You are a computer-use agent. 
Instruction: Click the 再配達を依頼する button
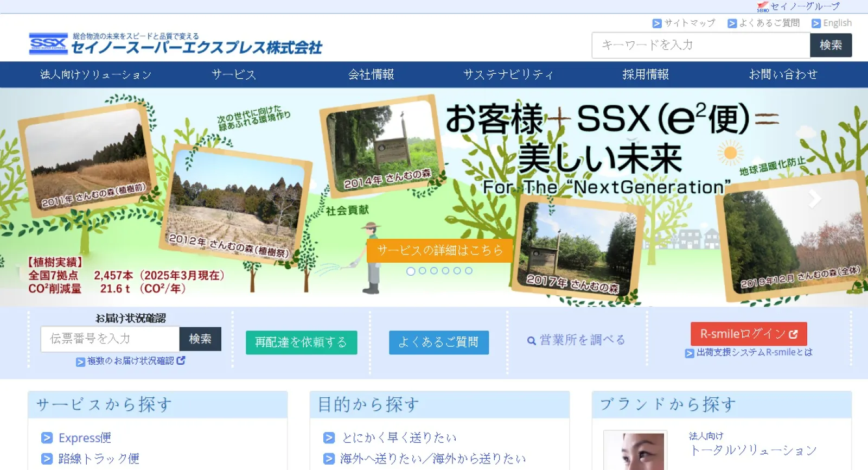pyautogui.click(x=302, y=342)
